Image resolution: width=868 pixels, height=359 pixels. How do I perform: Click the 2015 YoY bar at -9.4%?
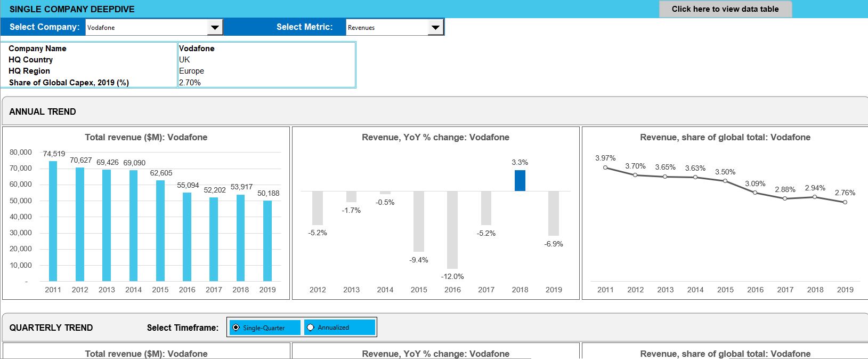[x=419, y=221]
